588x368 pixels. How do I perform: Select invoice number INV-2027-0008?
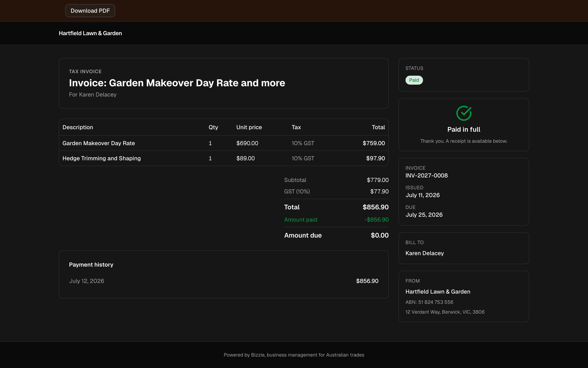427,175
